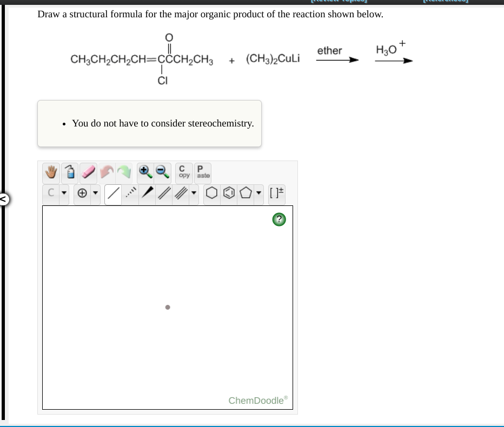Select the wedge bond tool

(x=148, y=194)
